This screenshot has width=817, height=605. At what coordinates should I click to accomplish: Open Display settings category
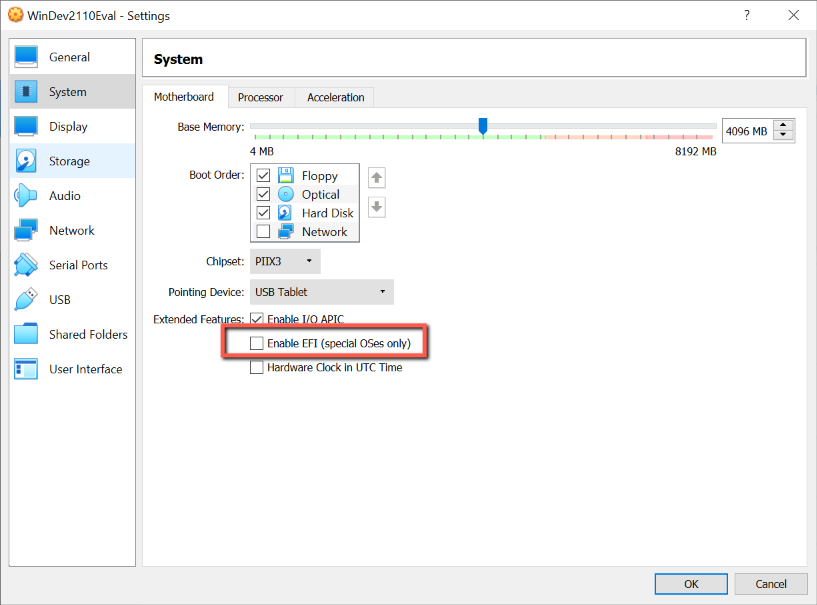coord(72,126)
